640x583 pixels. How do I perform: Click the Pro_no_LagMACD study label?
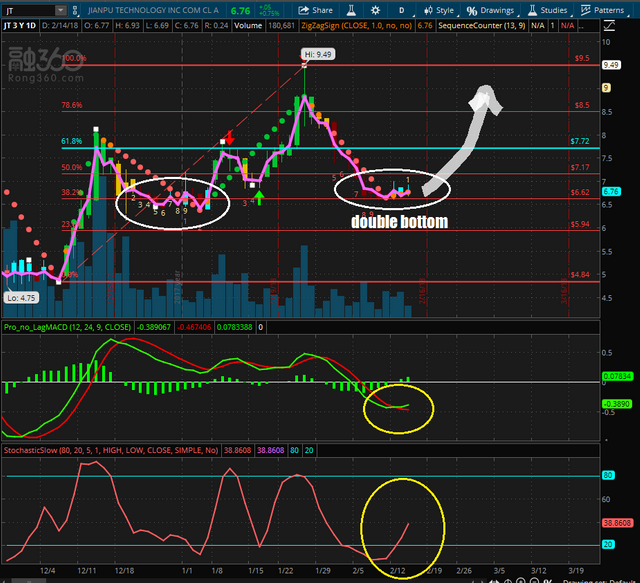67,327
